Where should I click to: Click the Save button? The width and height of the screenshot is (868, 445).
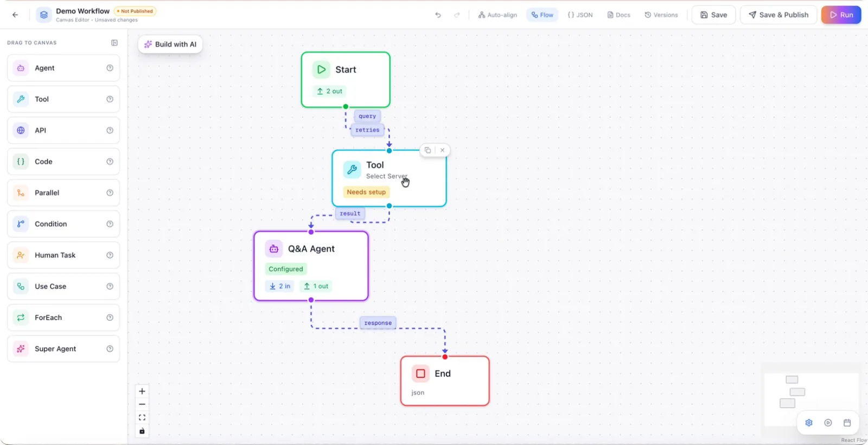pyautogui.click(x=713, y=15)
